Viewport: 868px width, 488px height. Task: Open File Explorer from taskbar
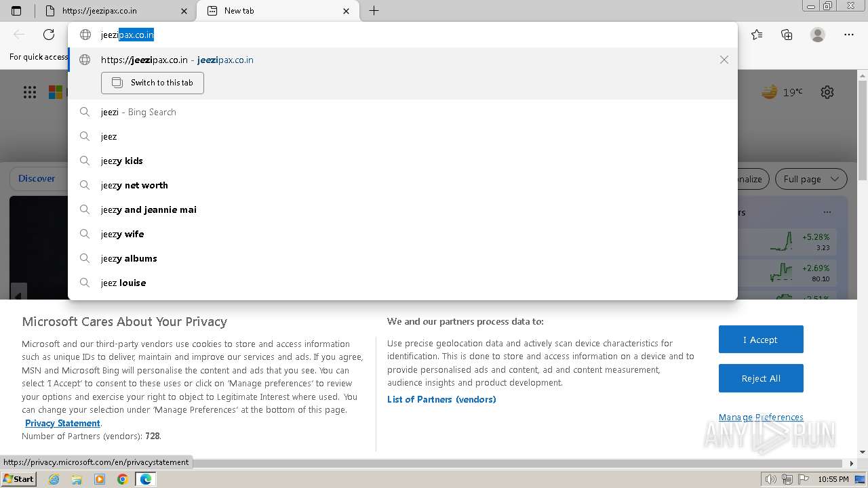(77, 479)
